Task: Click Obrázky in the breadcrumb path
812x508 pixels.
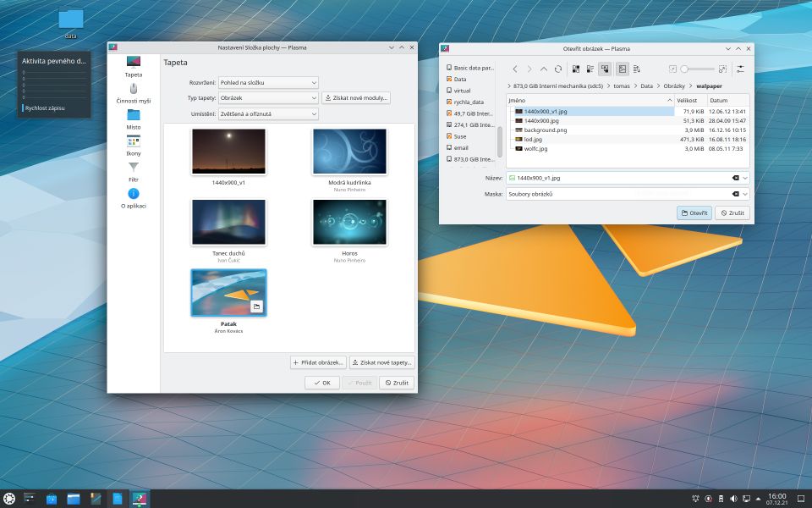Action: pyautogui.click(x=674, y=86)
